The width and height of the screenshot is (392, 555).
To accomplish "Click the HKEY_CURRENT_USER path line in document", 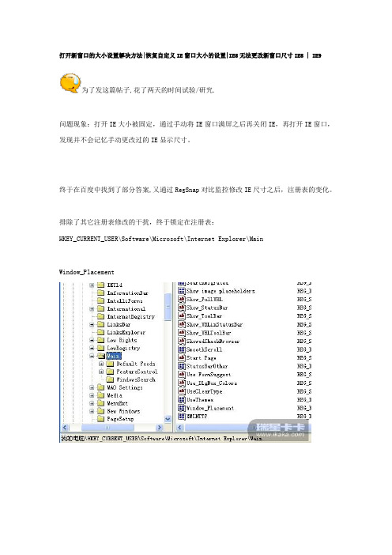I will 161,239.
